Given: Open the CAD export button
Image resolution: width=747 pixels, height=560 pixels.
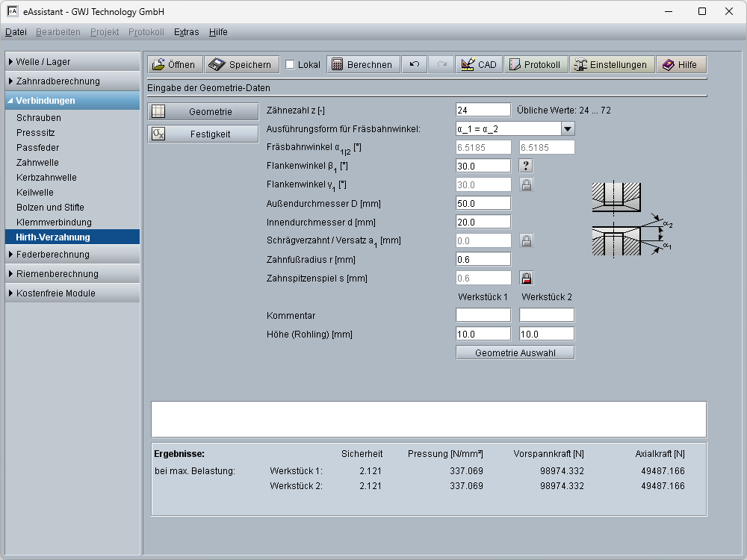Looking at the screenshot, I should (x=479, y=65).
